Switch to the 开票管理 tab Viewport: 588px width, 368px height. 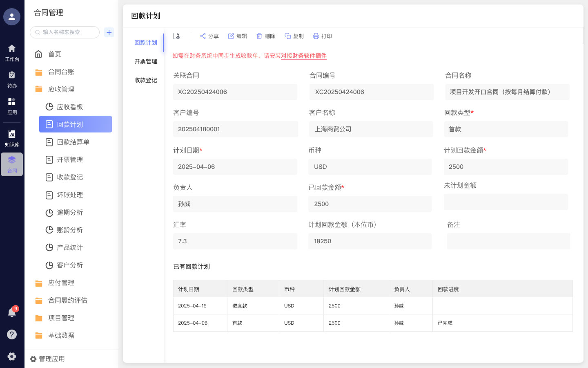click(146, 61)
